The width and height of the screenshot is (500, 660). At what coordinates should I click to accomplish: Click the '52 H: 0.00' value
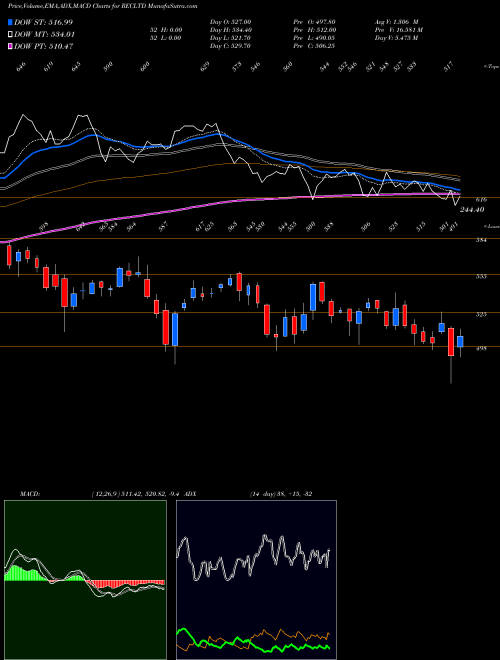point(165,30)
